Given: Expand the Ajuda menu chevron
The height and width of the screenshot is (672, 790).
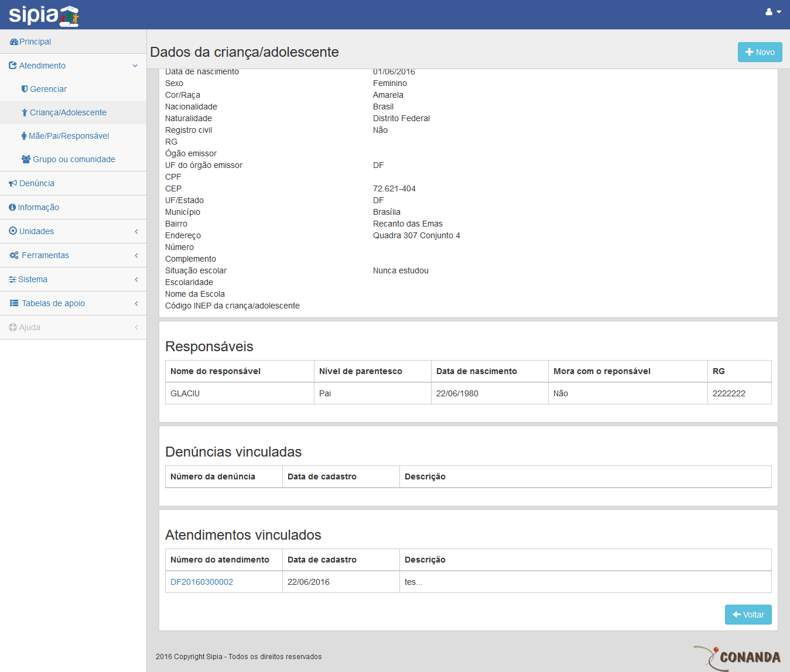Looking at the screenshot, I should (136, 327).
